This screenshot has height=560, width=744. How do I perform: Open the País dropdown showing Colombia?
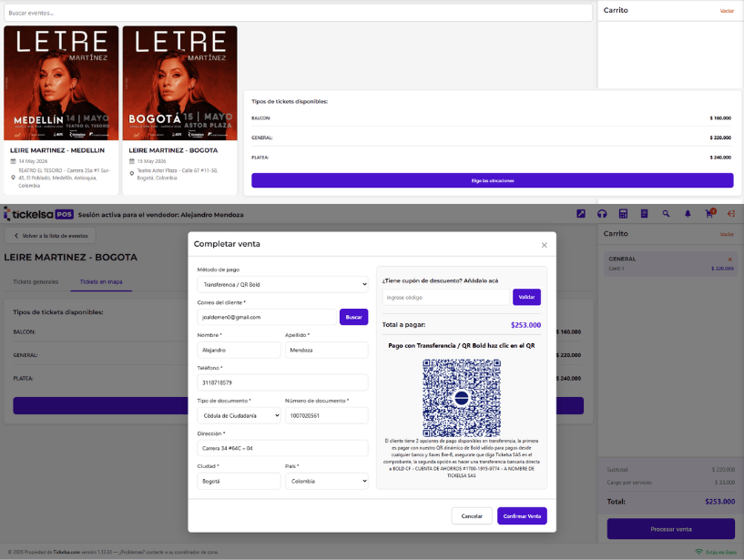tap(326, 481)
